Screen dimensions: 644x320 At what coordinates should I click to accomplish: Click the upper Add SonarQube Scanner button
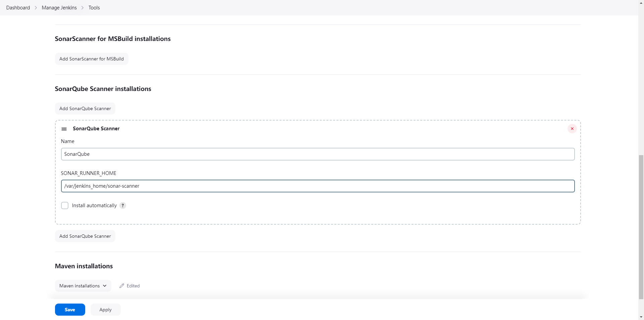pyautogui.click(x=85, y=108)
